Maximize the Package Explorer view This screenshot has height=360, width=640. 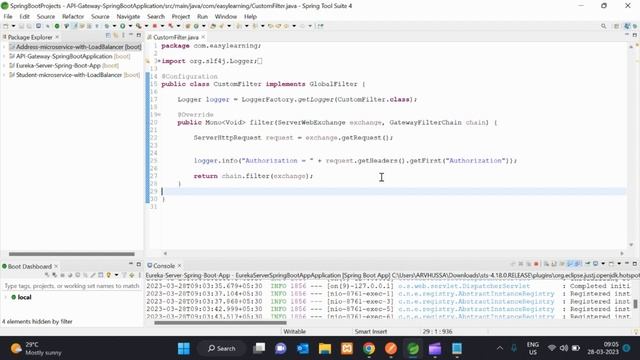pyautogui.click(x=139, y=36)
